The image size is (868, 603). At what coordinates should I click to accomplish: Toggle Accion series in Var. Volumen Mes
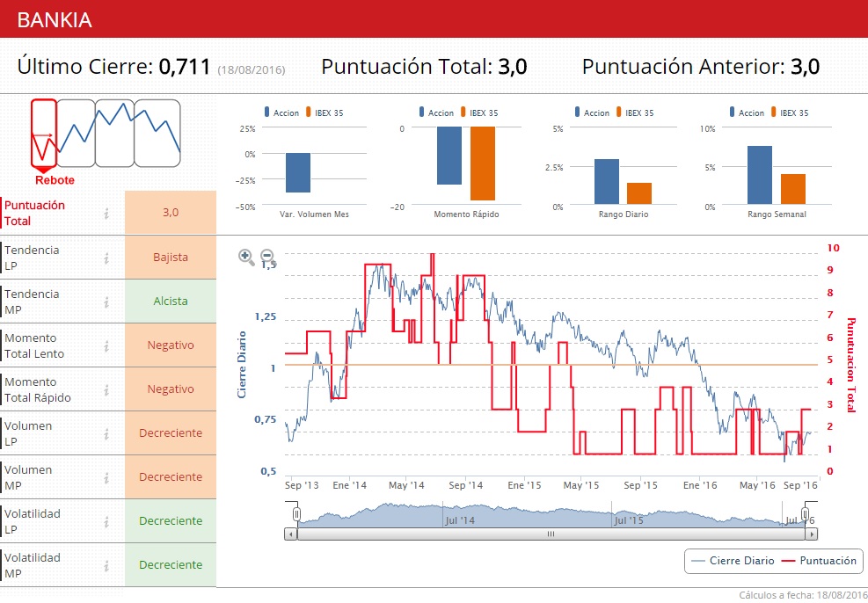pos(281,113)
